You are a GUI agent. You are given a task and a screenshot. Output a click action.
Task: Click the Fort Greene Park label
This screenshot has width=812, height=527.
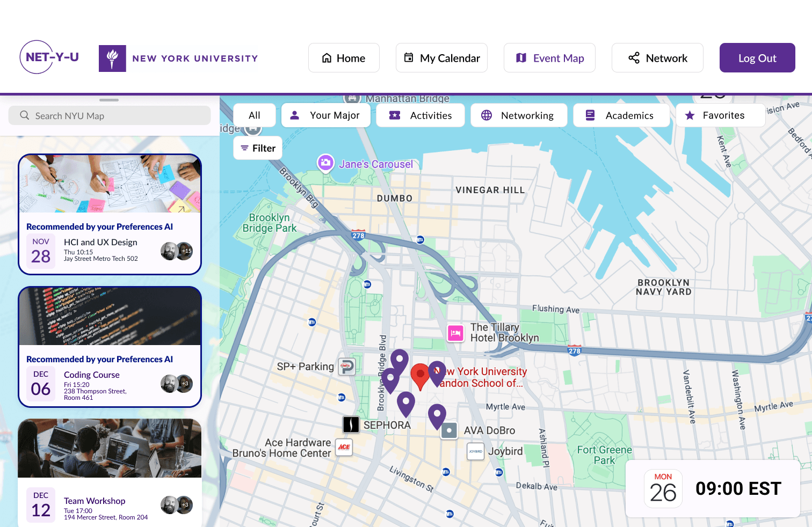[x=604, y=455]
